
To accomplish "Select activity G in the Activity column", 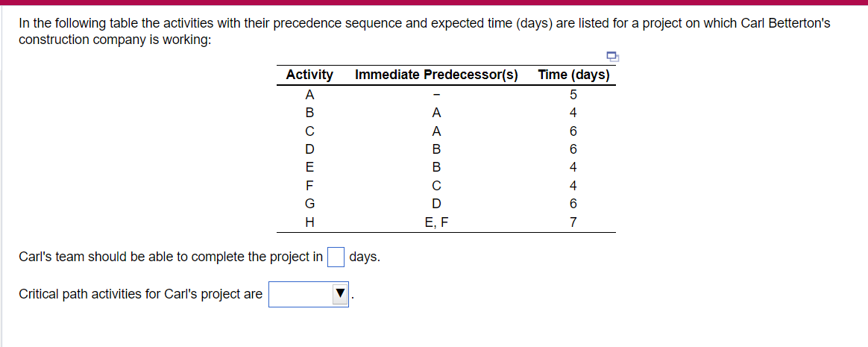I will pyautogui.click(x=309, y=204).
